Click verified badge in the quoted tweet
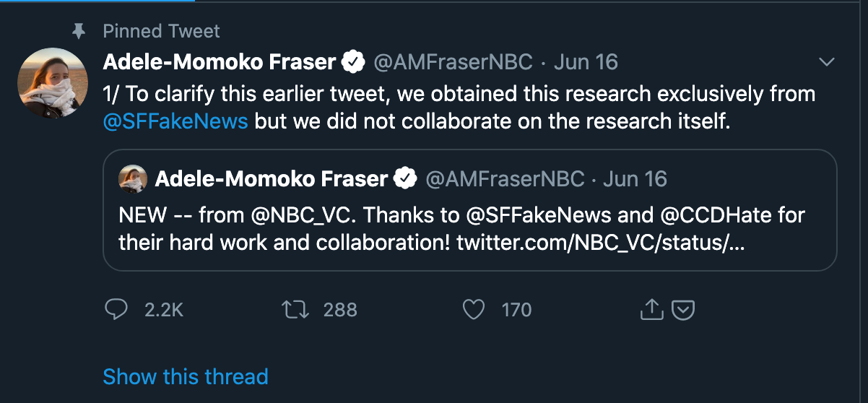The width and height of the screenshot is (868, 403). (x=405, y=178)
